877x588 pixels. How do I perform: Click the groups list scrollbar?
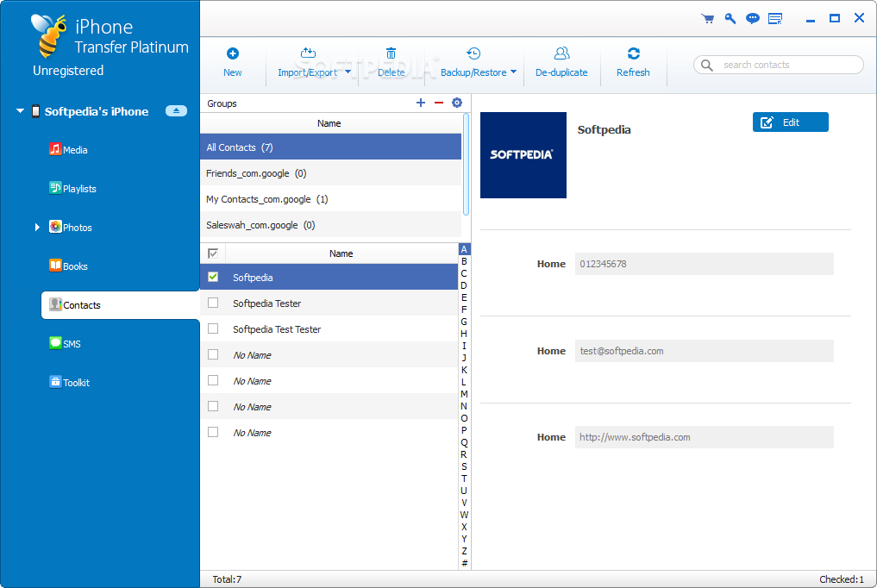(466, 165)
